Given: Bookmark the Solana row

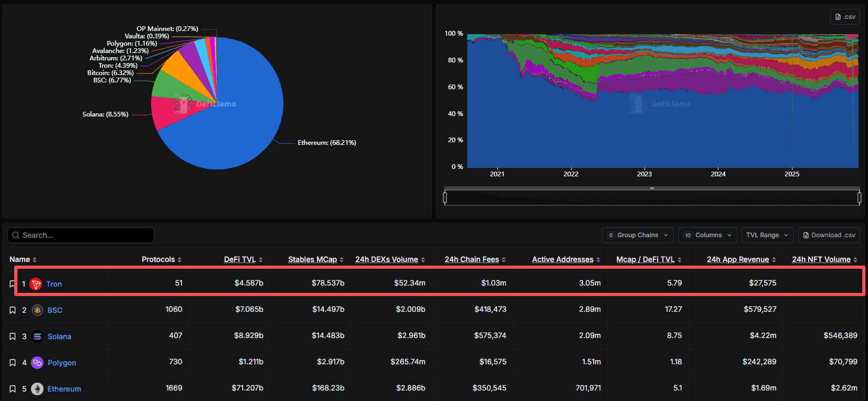Looking at the screenshot, I should pyautogui.click(x=13, y=336).
